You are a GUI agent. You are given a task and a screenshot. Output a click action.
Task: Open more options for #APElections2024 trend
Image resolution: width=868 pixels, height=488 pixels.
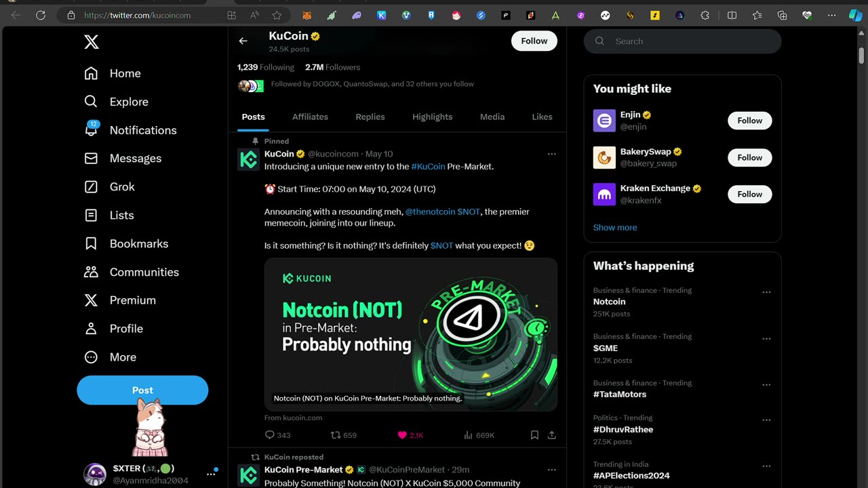point(766,466)
